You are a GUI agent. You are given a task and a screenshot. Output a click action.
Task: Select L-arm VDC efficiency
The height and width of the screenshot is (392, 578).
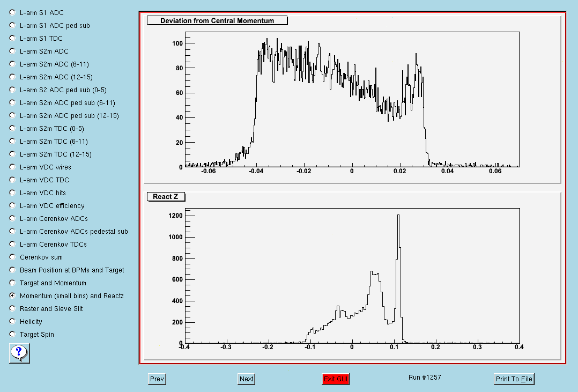click(12, 206)
